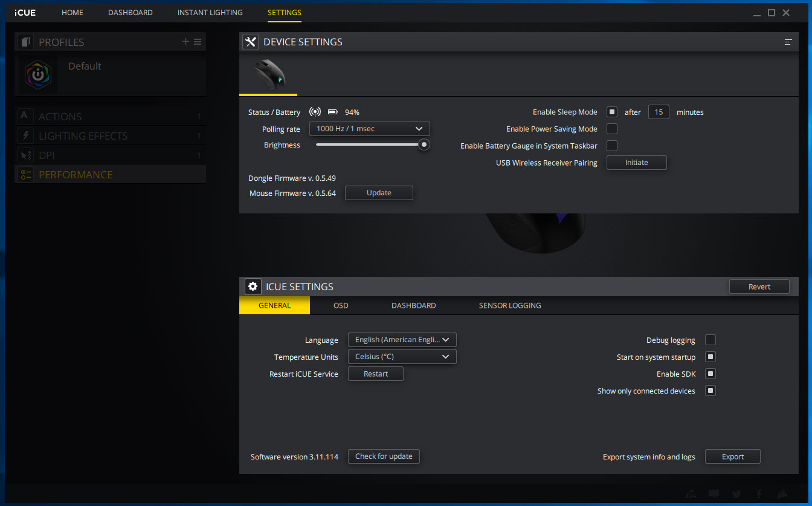
Task: Expand the Lighting Effects section
Action: pos(110,135)
